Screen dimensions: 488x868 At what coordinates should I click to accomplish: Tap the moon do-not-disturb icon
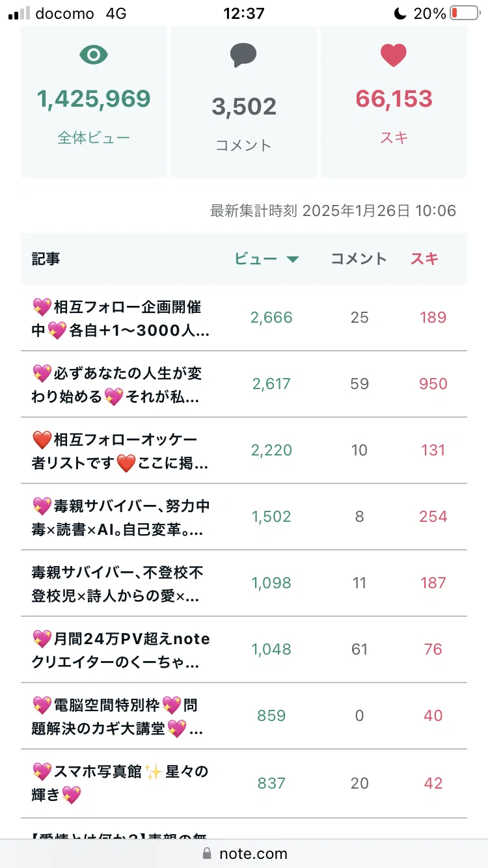[x=400, y=13]
